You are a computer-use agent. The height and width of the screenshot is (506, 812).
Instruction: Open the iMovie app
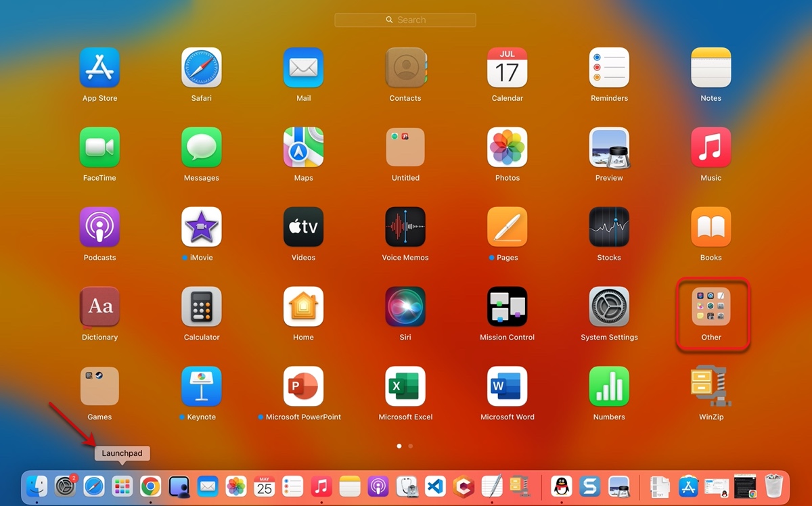coord(202,227)
